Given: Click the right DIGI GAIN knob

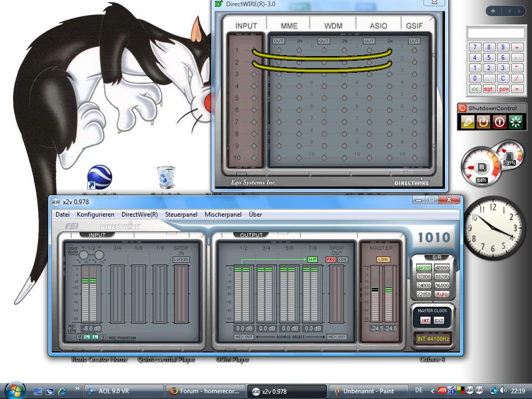Looking at the screenshot, I should click(99, 255).
